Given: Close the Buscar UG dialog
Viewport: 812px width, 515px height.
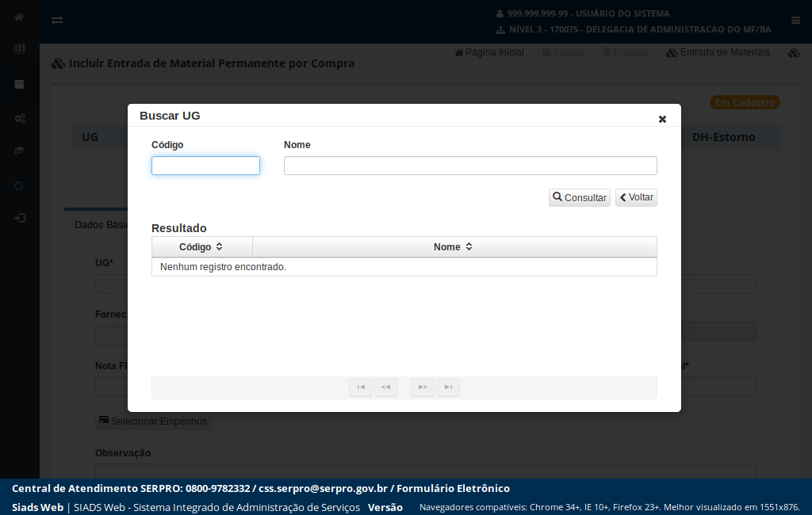Looking at the screenshot, I should click(662, 119).
